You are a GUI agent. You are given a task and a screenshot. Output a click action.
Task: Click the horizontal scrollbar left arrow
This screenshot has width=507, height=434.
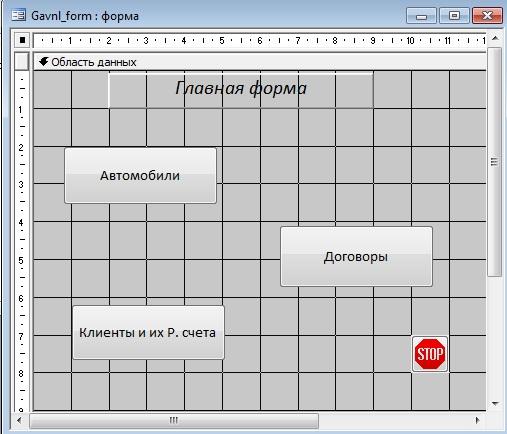coord(19,420)
